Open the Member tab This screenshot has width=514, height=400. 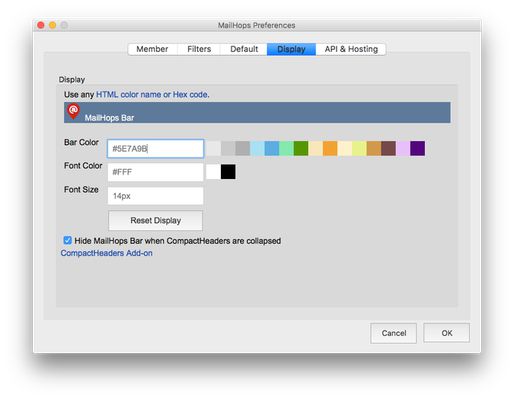pos(153,49)
